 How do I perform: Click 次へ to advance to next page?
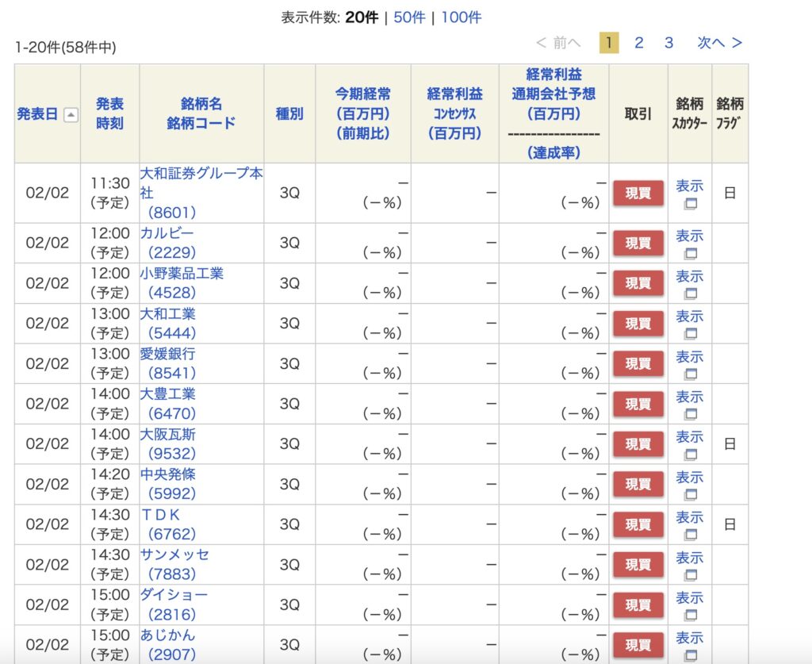pos(719,43)
